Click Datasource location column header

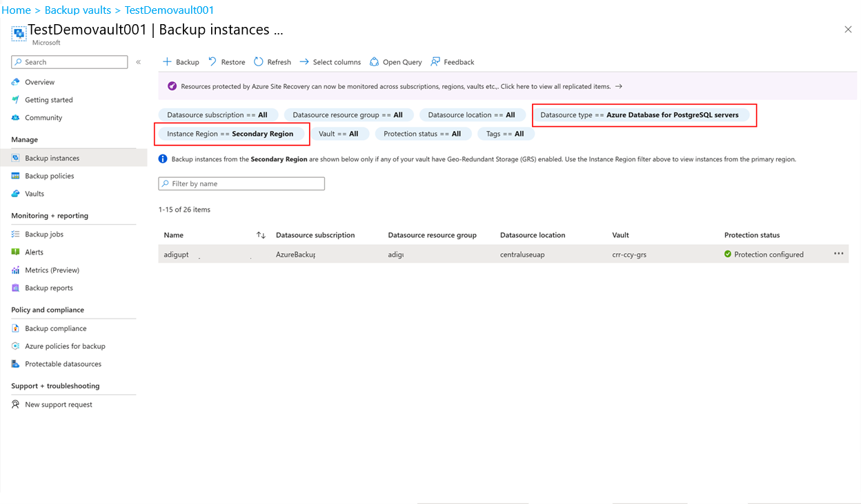533,235
